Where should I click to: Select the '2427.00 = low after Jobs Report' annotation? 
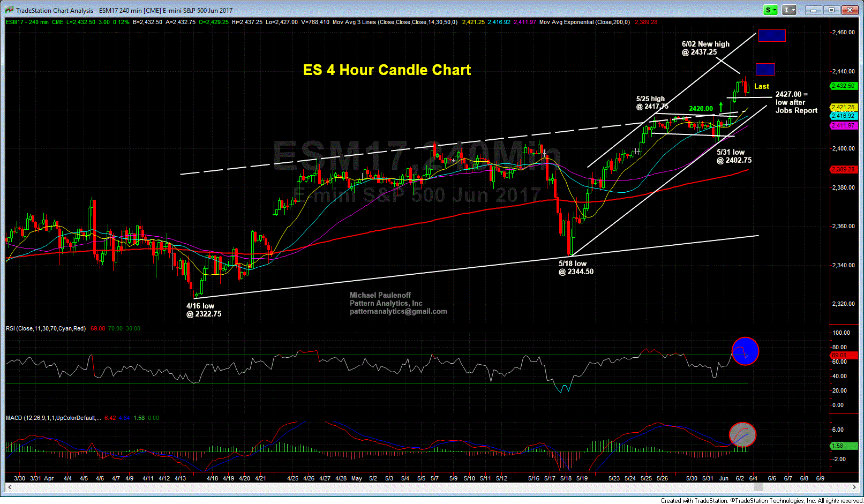tap(797, 102)
